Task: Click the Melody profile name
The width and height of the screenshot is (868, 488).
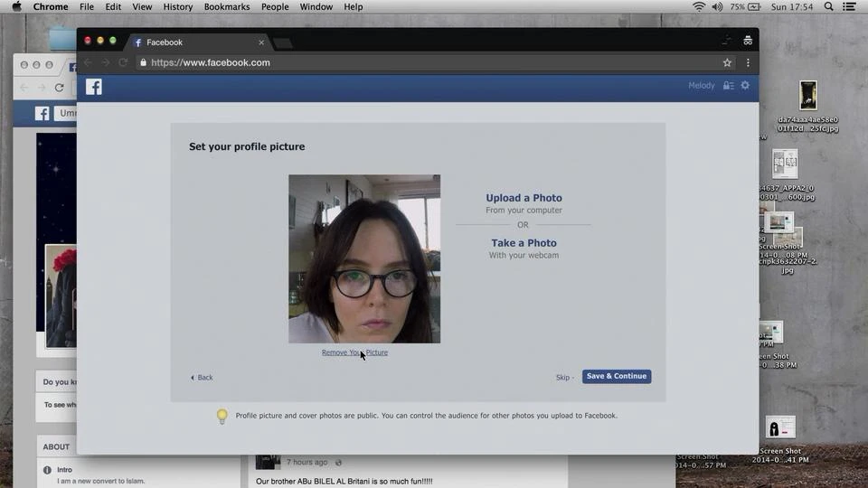Action: pos(702,85)
